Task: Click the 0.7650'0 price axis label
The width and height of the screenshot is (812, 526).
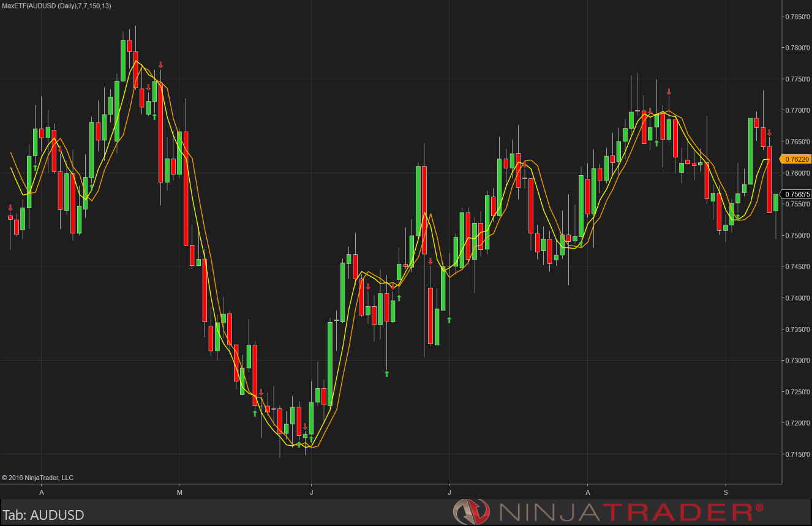Action: tap(797, 141)
